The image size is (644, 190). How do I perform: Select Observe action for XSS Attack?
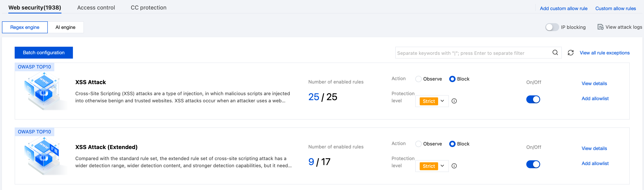pos(418,79)
